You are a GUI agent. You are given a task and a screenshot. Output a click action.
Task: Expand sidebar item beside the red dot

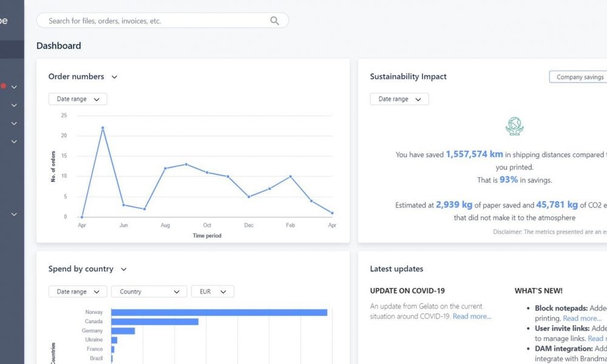click(x=14, y=87)
